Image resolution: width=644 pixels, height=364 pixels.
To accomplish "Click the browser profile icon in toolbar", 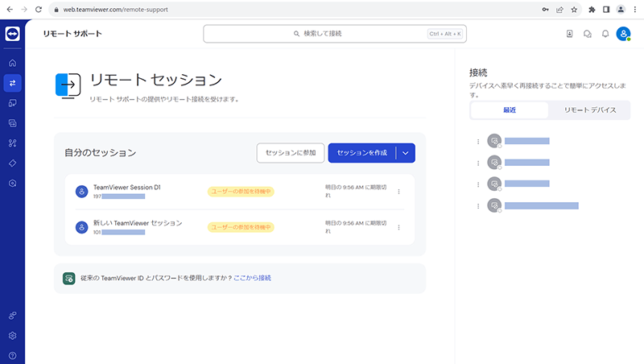I will (x=621, y=10).
